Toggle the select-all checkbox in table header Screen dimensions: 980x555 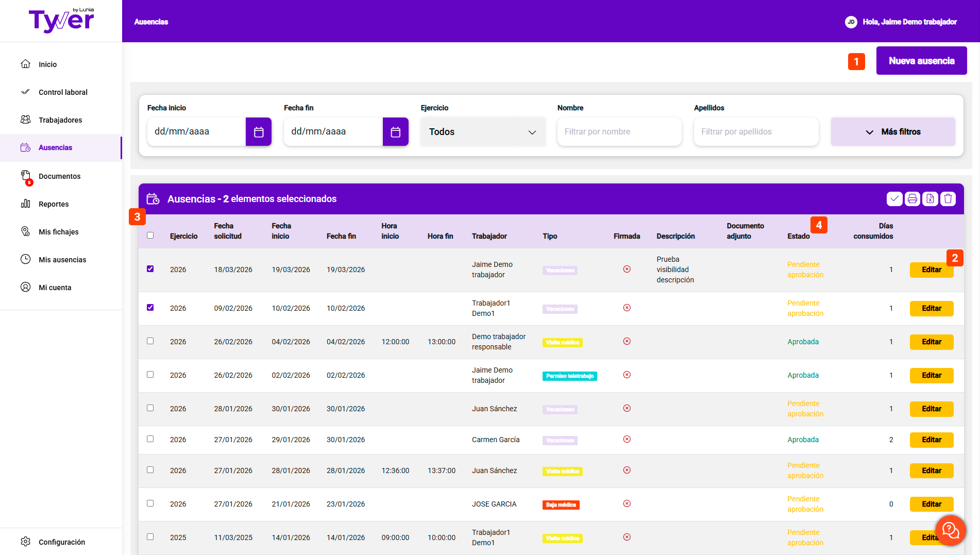click(x=150, y=236)
